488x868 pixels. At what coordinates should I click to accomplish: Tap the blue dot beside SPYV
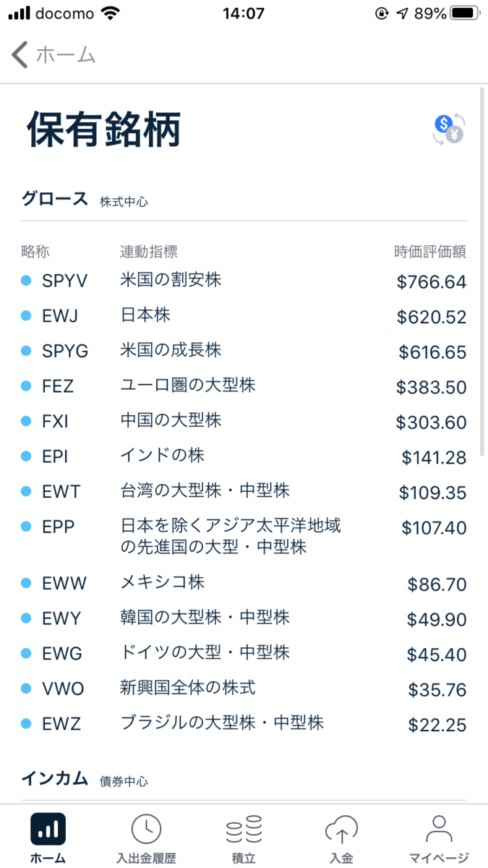point(27,281)
